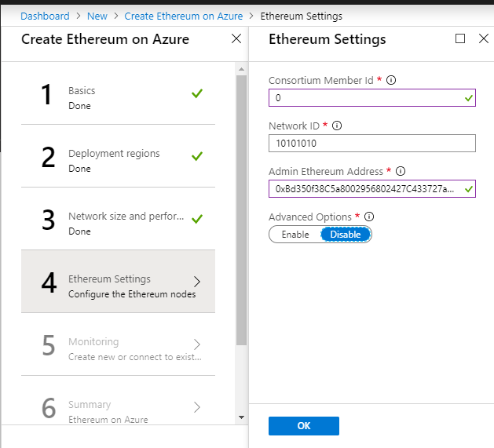The image size is (494, 448).
Task: Open step 2 Deployment regions
Action: (118, 156)
